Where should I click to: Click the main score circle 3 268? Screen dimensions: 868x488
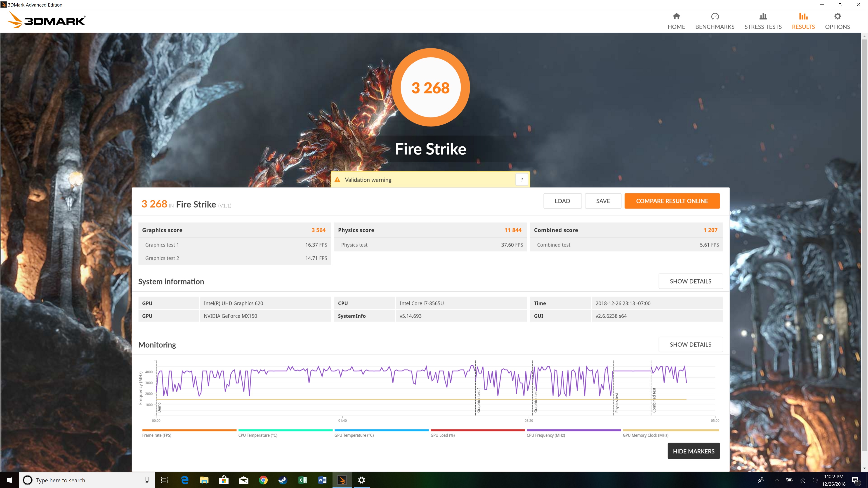[431, 88]
